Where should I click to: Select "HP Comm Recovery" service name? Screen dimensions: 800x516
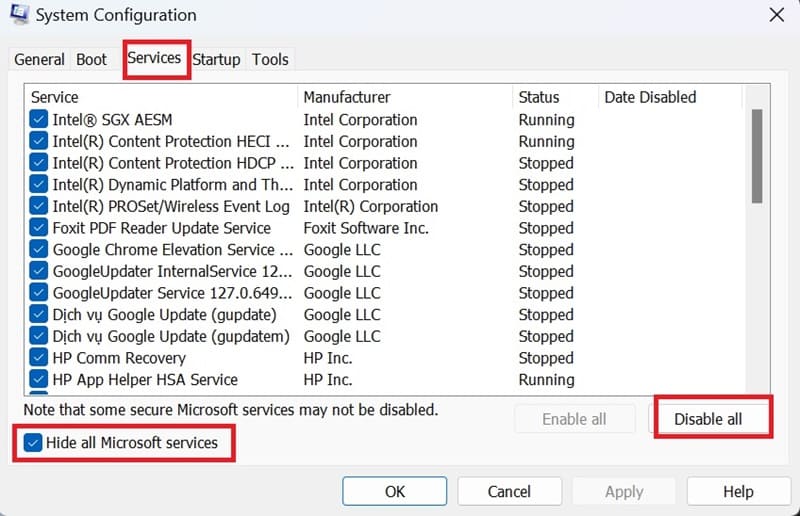pyautogui.click(x=119, y=358)
